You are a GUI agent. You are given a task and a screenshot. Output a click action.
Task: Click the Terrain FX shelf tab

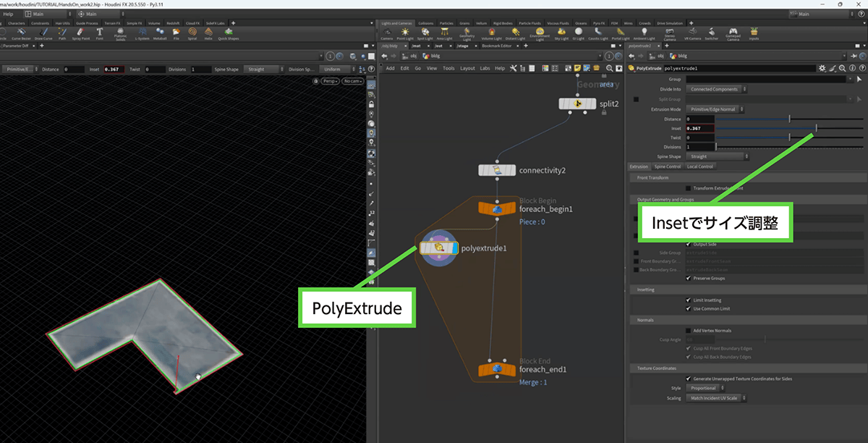113,23
